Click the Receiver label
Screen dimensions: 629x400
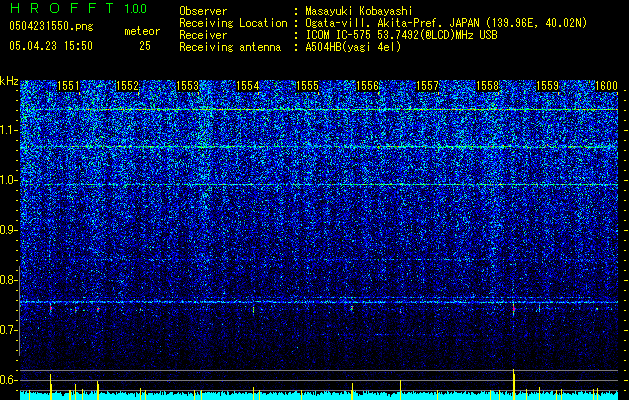(x=203, y=35)
